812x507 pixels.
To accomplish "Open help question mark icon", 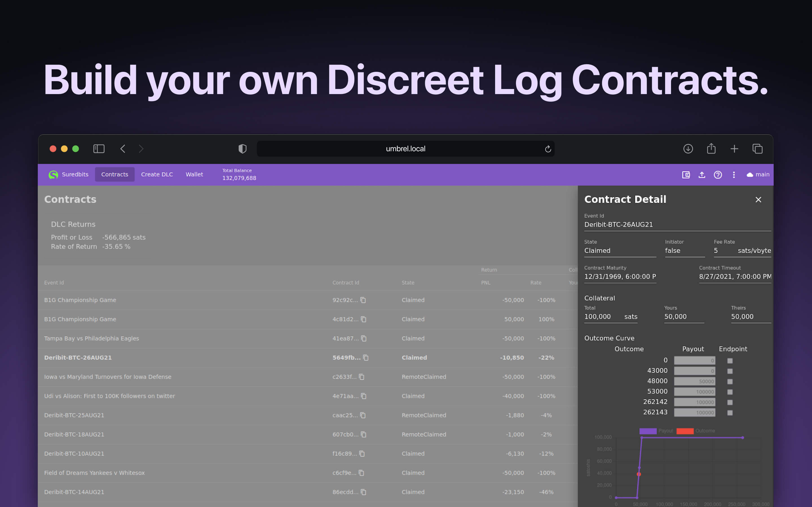I will [x=718, y=175].
